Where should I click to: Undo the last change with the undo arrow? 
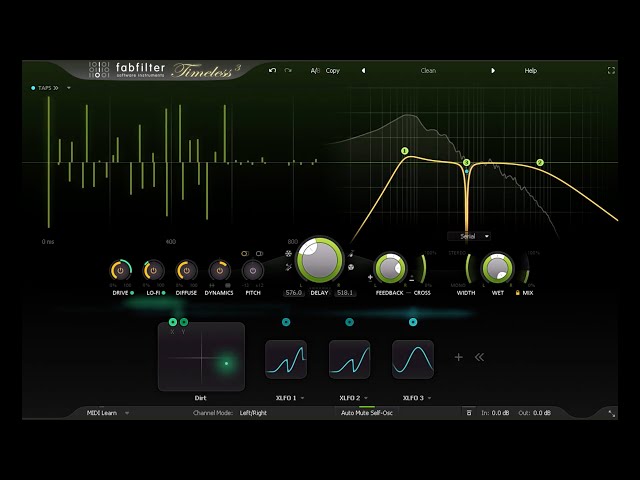[x=272, y=70]
